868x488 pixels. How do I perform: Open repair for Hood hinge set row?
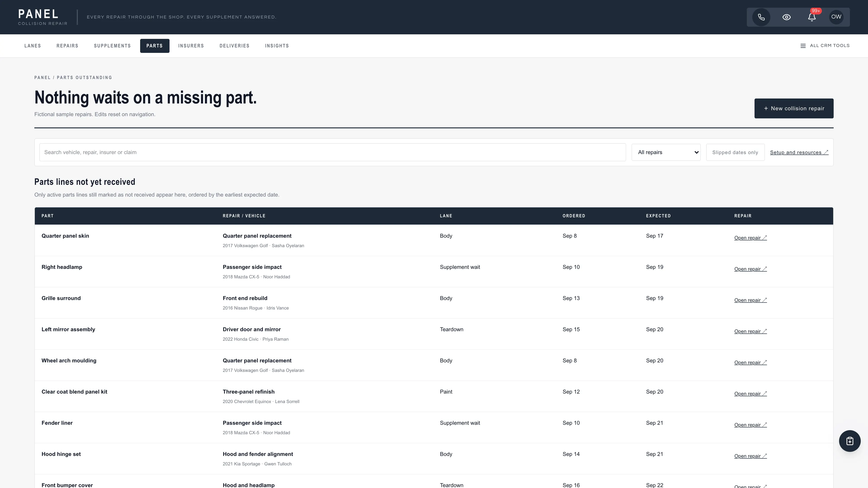(750, 456)
